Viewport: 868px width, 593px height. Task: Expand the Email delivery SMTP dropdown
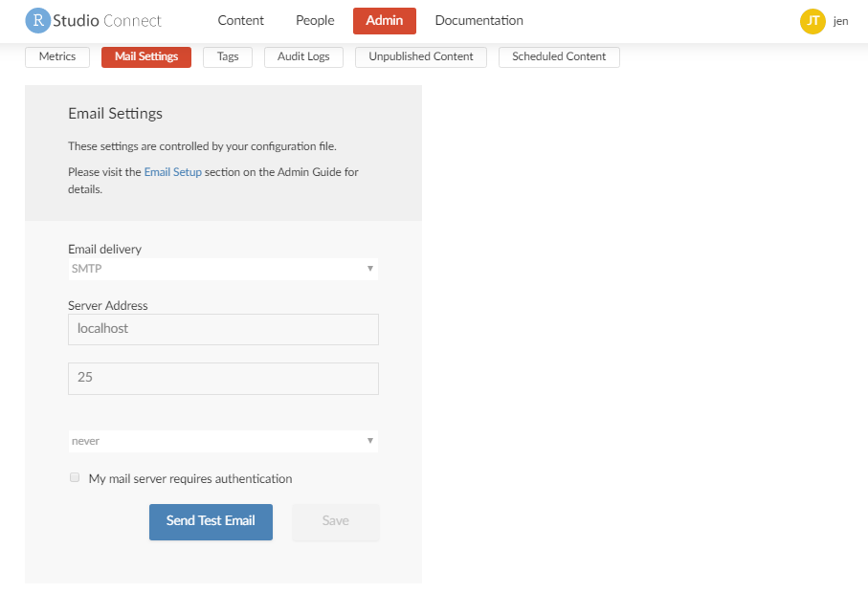click(x=223, y=269)
